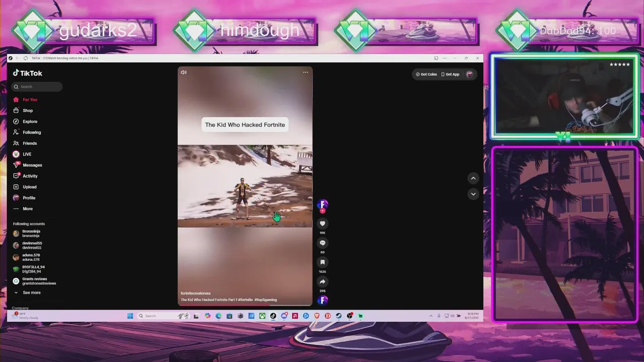Open the Brave browser on the taskbar
Image resolution: width=644 pixels, height=362 pixels.
(x=317, y=316)
